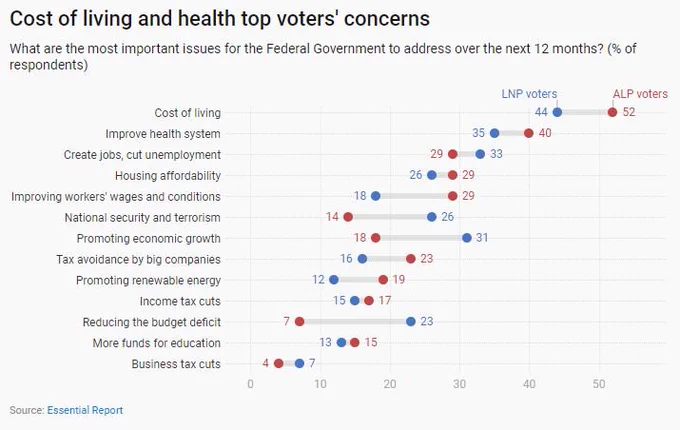The width and height of the screenshot is (680, 430).
Task: Click the red dot valued 40 for health system
Action: [529, 133]
